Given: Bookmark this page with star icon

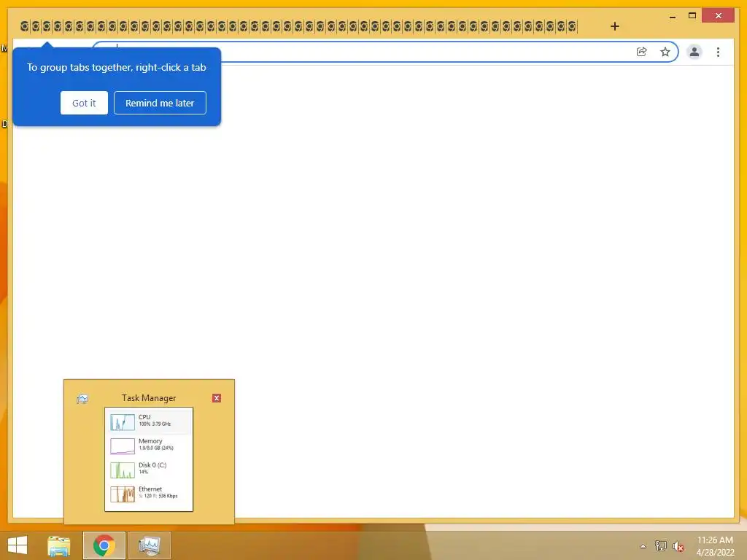Looking at the screenshot, I should point(665,52).
